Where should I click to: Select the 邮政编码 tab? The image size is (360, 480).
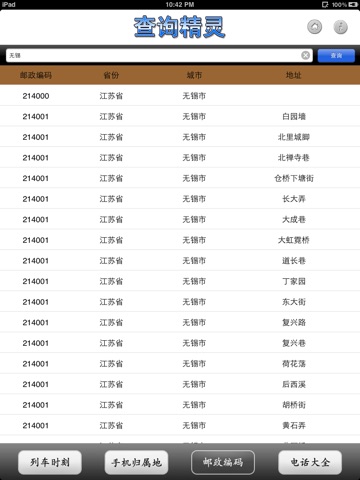pos(223,462)
